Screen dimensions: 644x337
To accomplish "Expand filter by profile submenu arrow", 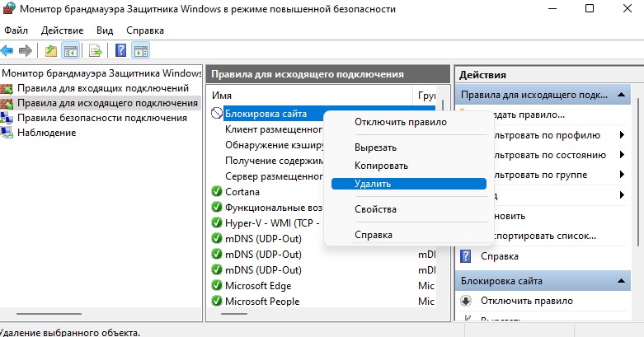I will click(x=622, y=134).
